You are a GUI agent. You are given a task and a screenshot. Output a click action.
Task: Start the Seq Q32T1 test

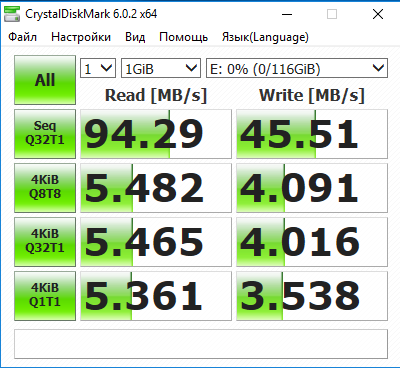(x=45, y=134)
